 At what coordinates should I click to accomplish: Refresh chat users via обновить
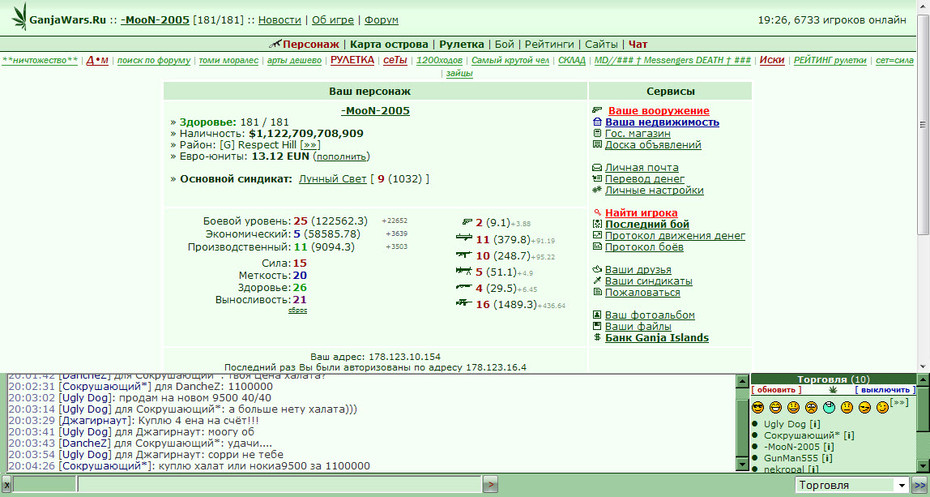[776, 390]
